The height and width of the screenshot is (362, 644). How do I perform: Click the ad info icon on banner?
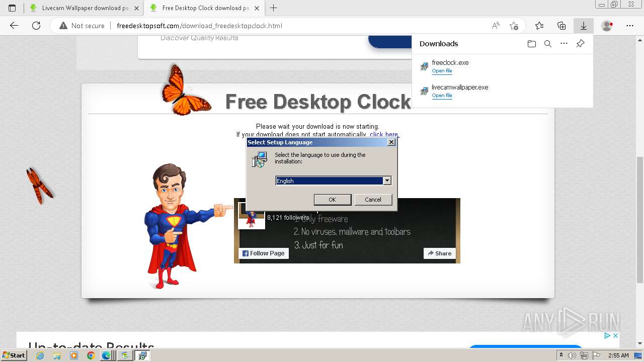(x=607, y=335)
